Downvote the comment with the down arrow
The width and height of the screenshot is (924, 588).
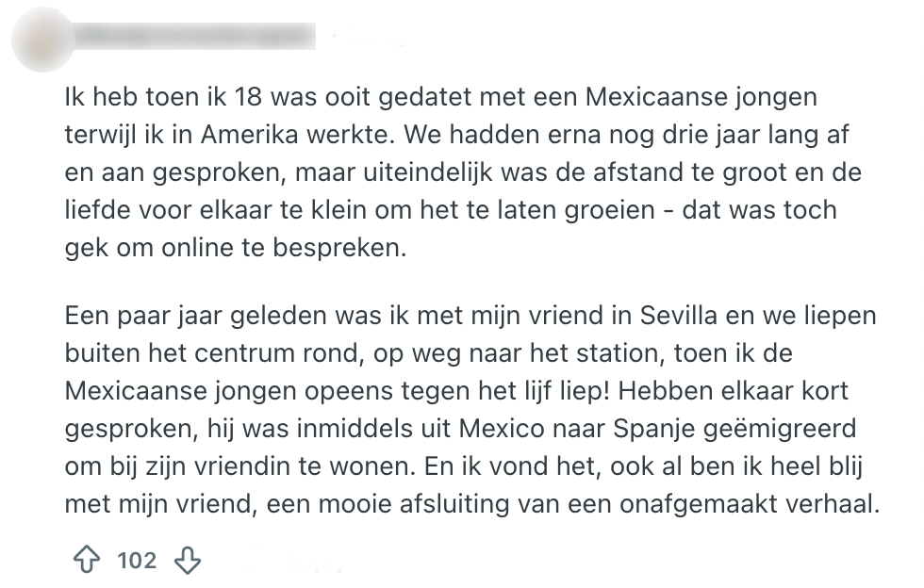point(188,561)
